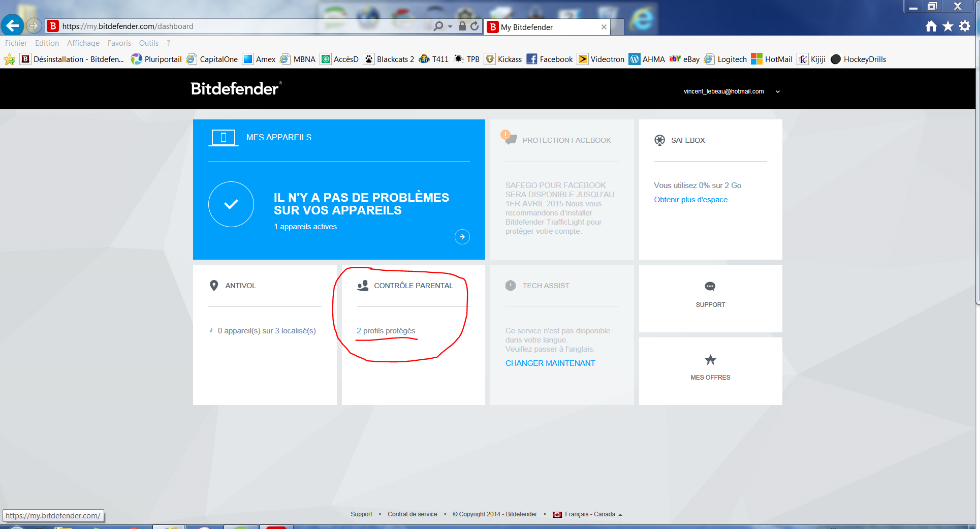Click the search magnifier in address bar
Screen dimensions: 980x529
438,26
